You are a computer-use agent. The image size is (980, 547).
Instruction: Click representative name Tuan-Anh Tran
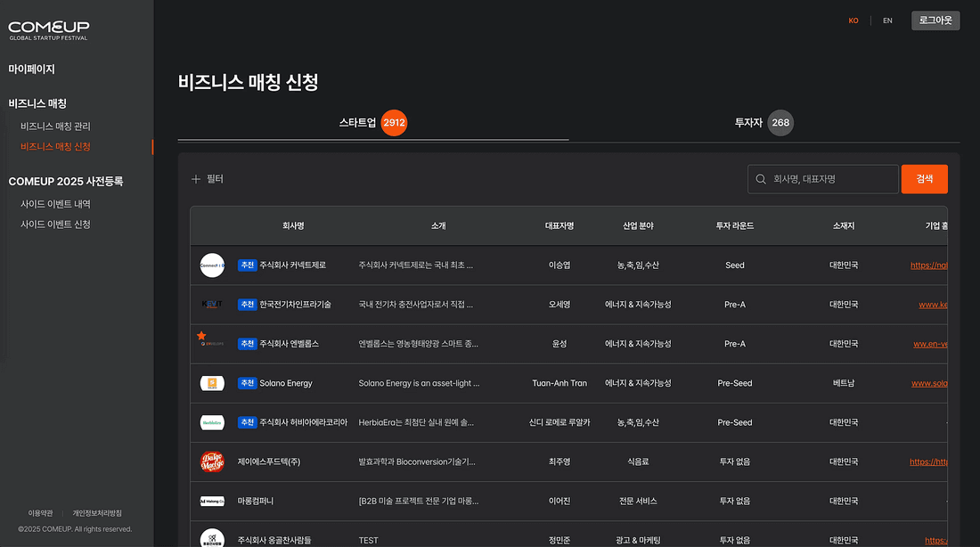click(x=559, y=383)
